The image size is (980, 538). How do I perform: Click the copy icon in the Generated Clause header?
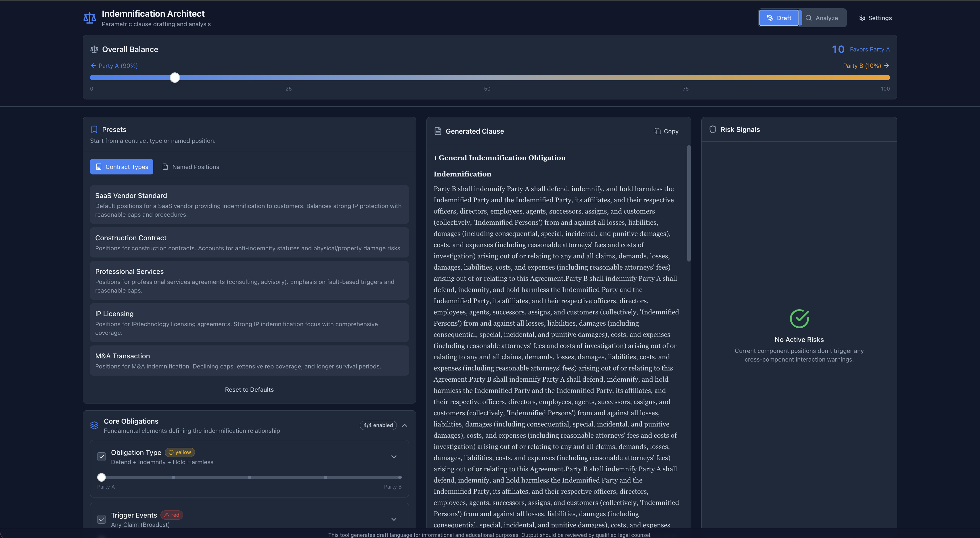(x=658, y=131)
